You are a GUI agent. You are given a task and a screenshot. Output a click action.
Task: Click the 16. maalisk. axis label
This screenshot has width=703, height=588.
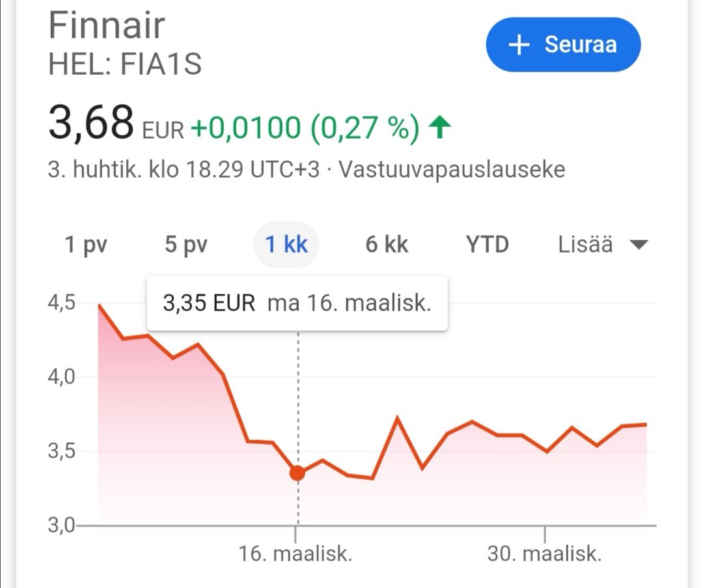296,555
